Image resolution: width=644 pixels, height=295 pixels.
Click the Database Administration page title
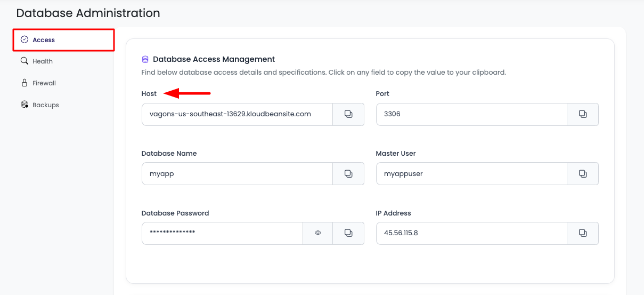[88, 13]
